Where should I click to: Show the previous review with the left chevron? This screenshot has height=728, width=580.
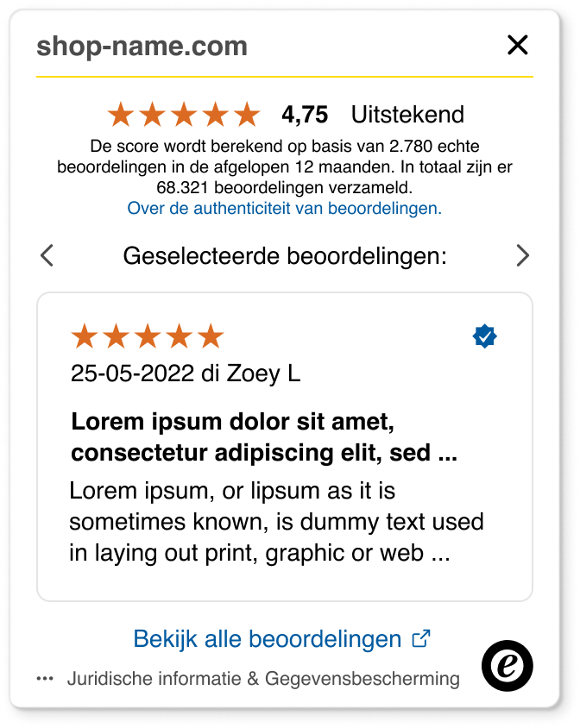(x=47, y=255)
